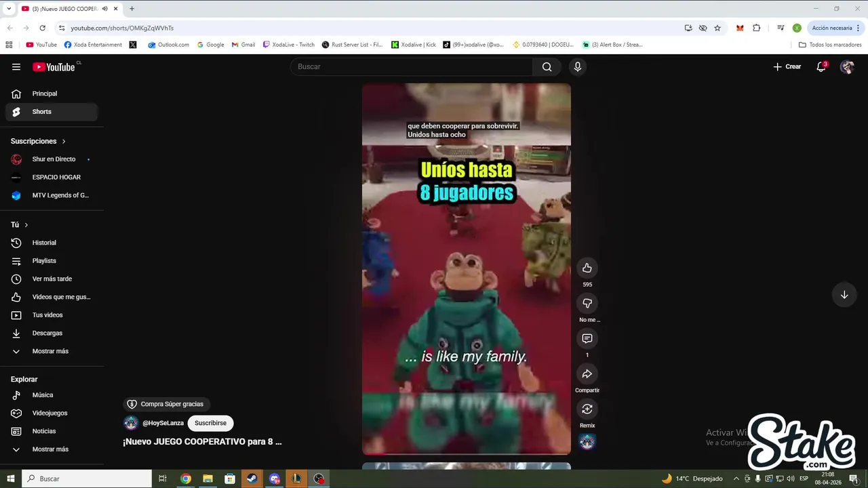Image resolution: width=868 pixels, height=488 pixels.
Task: Select the Shorts sidebar item
Action: pos(52,112)
